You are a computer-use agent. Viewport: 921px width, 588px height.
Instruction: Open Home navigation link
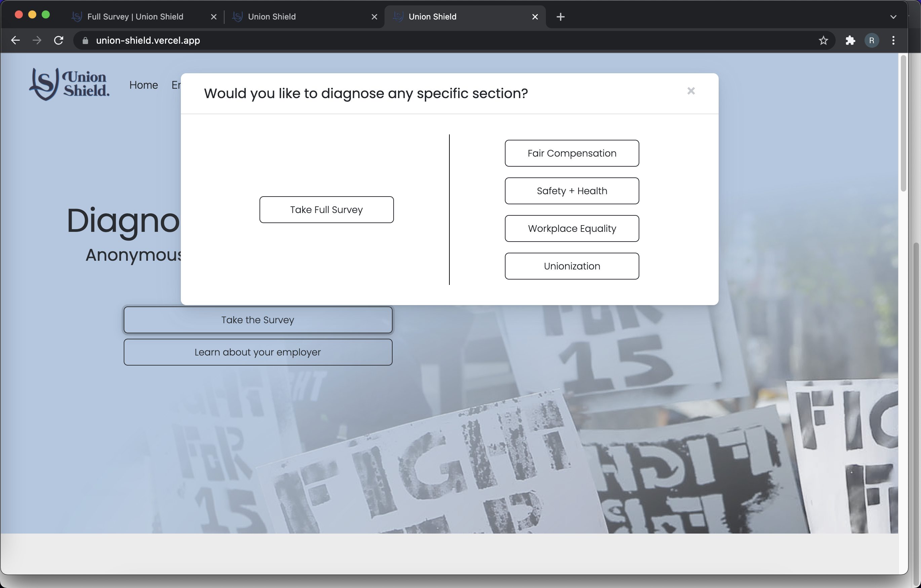point(144,85)
